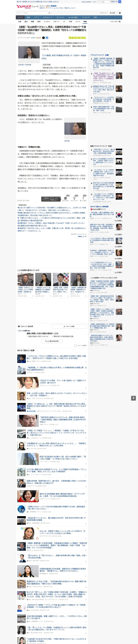Select the ランキング tab
The height and width of the screenshot is (644, 138).
point(86,17)
